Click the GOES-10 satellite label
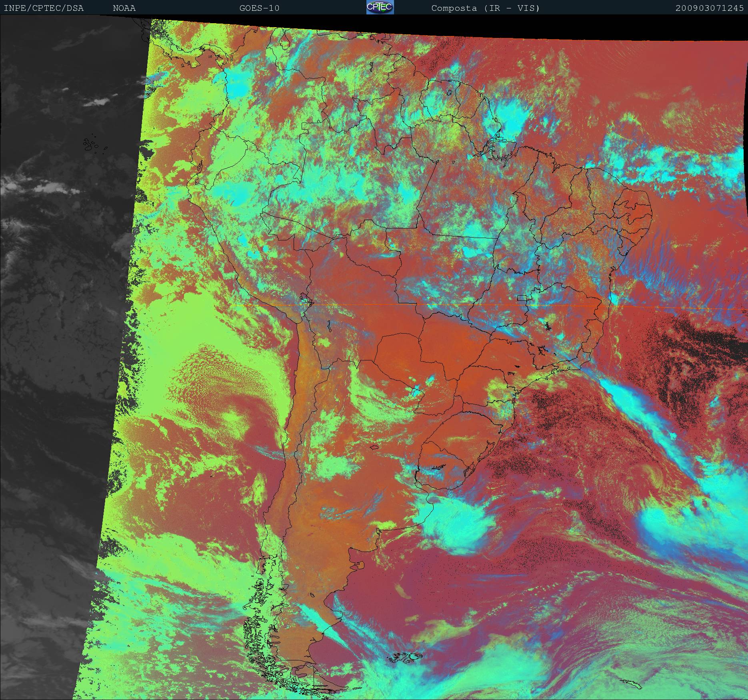 click(259, 8)
